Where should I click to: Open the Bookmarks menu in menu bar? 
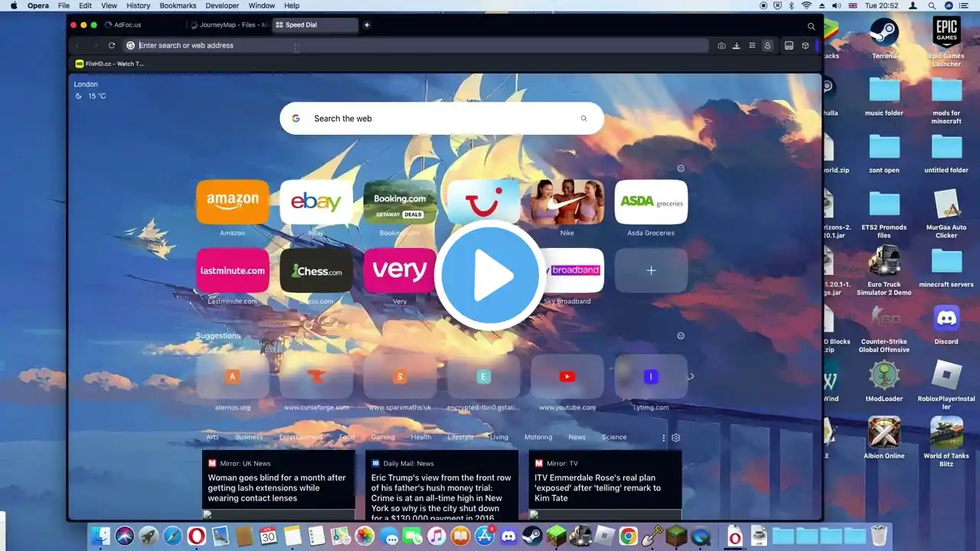click(x=178, y=5)
